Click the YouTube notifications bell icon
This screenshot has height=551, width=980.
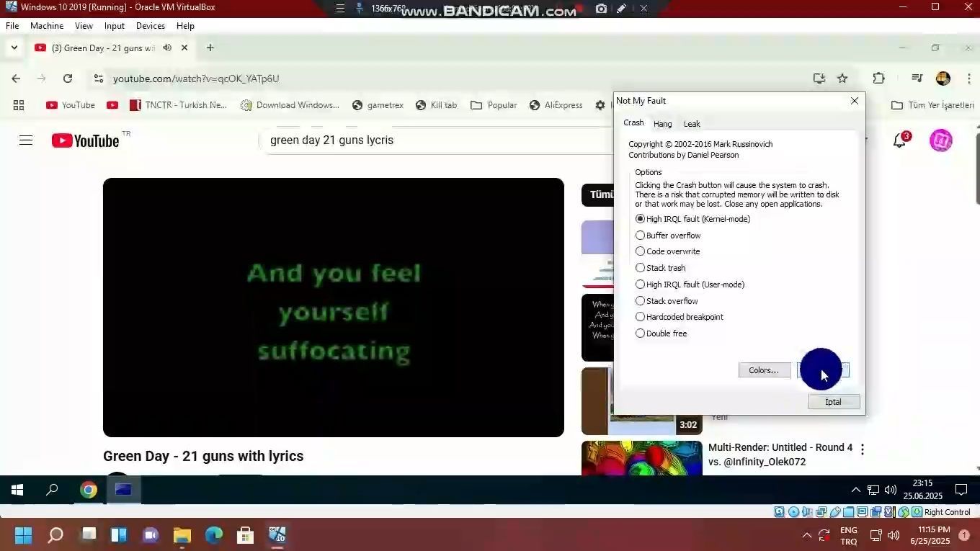point(899,140)
